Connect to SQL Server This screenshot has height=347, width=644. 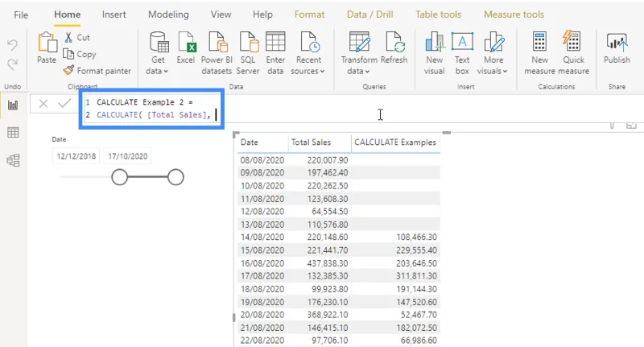click(248, 53)
